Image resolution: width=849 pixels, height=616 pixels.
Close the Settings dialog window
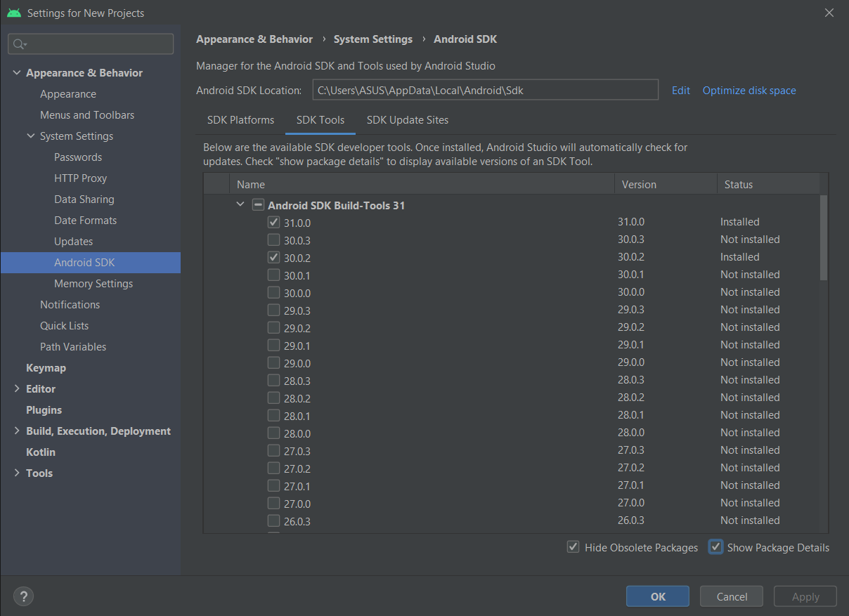pos(829,13)
